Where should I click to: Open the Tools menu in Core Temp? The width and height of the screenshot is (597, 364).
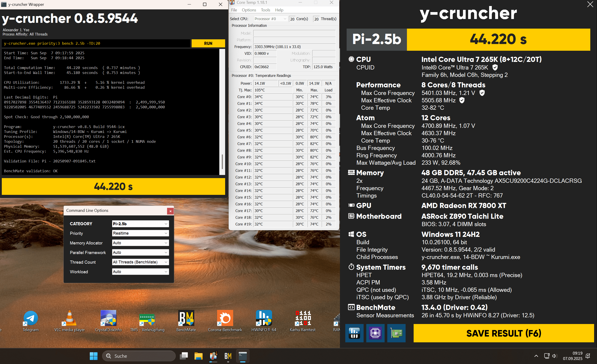pyautogui.click(x=265, y=10)
